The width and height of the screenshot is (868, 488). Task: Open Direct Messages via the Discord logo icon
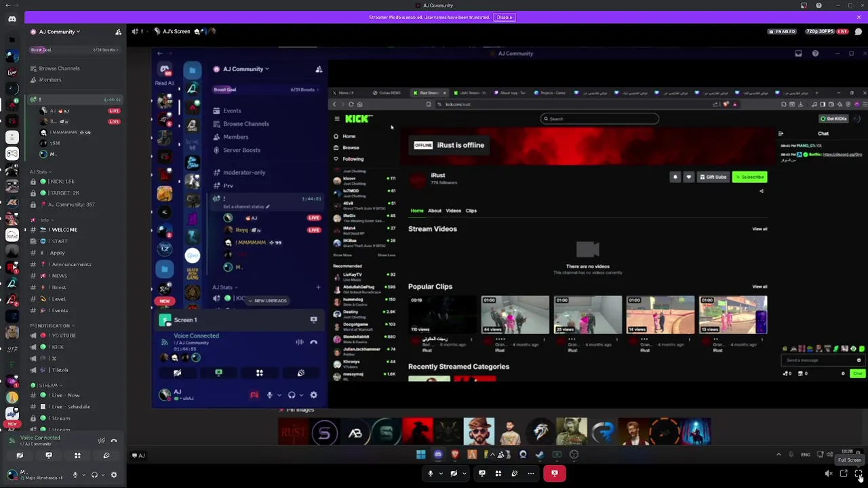(x=12, y=19)
